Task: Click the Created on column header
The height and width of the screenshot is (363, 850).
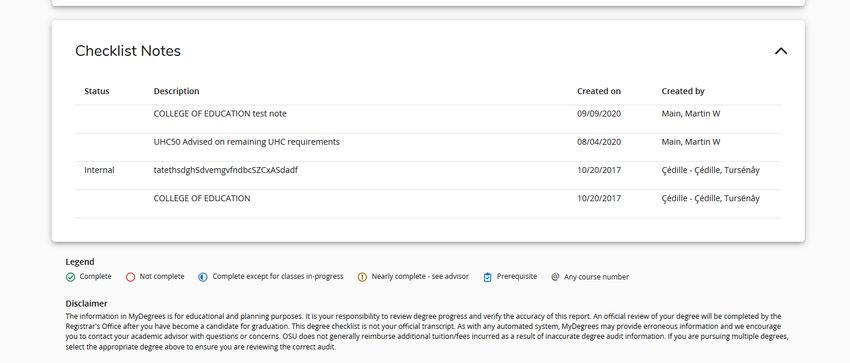Action: click(599, 91)
